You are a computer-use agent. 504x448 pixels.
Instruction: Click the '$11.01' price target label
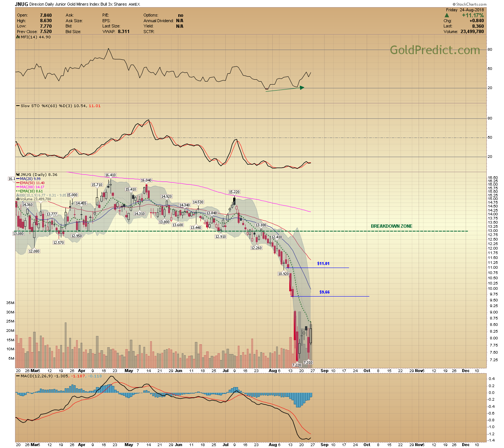point(323,263)
